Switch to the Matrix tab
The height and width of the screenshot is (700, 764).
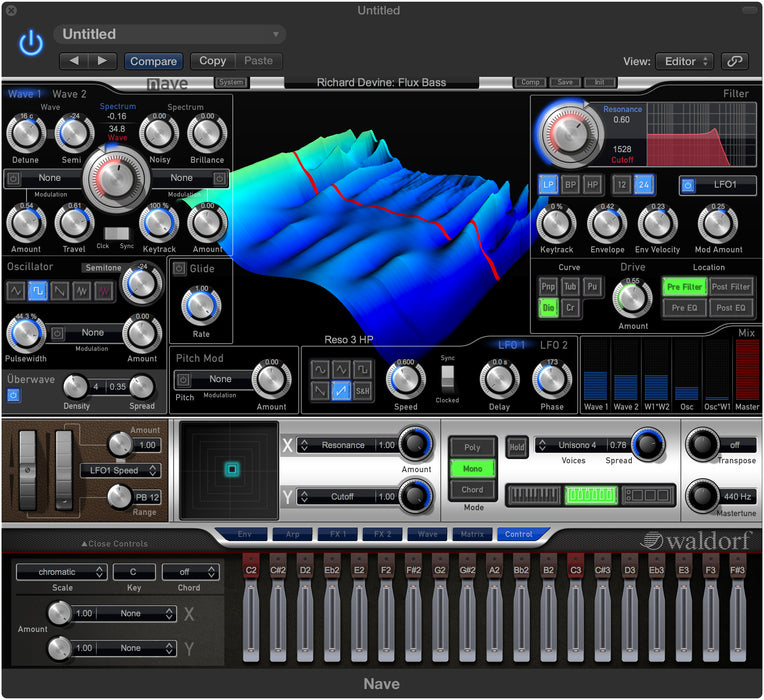point(471,535)
